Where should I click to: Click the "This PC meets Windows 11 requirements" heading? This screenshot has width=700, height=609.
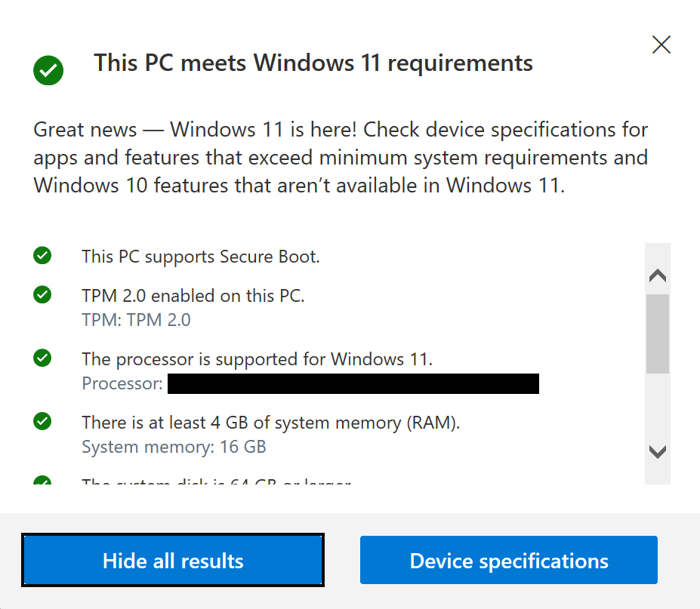point(313,63)
